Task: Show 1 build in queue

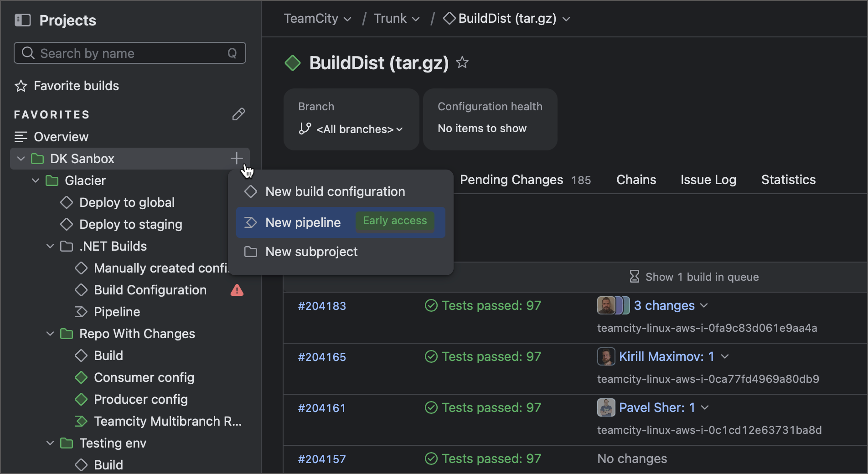Action: pos(694,277)
